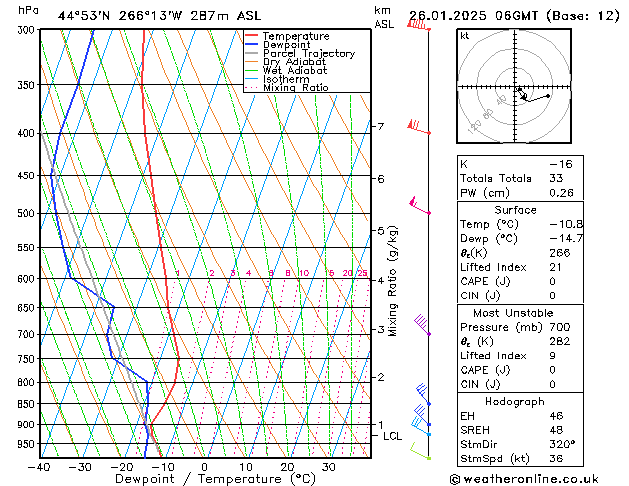Click the red wind barb at 300 hPa
Screen dimensions: 629x486
coord(419,24)
